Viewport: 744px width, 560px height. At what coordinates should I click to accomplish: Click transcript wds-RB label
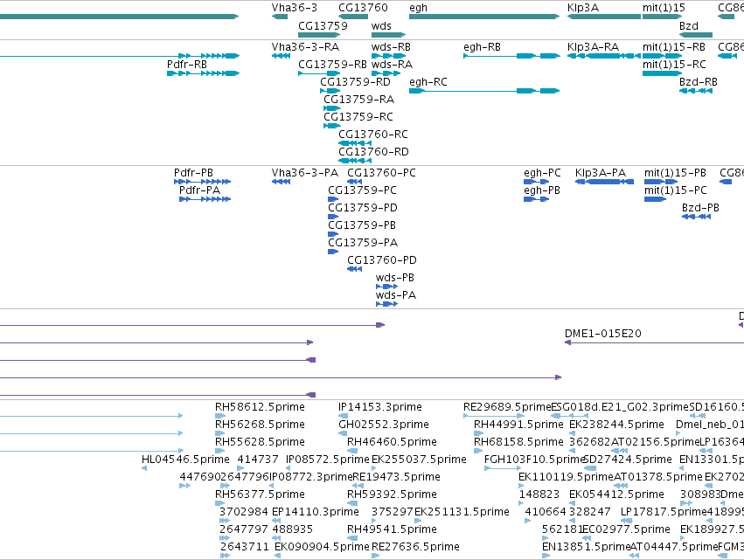coord(391,47)
